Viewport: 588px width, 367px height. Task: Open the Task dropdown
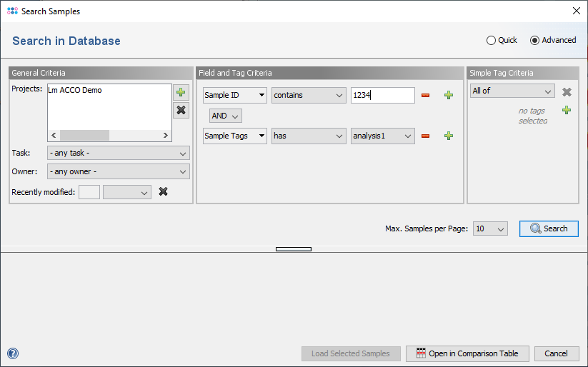point(118,153)
